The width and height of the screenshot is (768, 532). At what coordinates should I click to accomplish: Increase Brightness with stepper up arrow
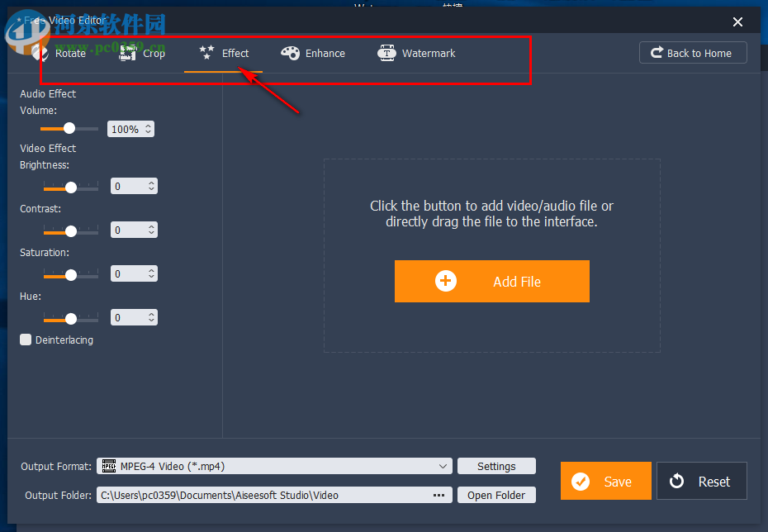click(x=151, y=183)
